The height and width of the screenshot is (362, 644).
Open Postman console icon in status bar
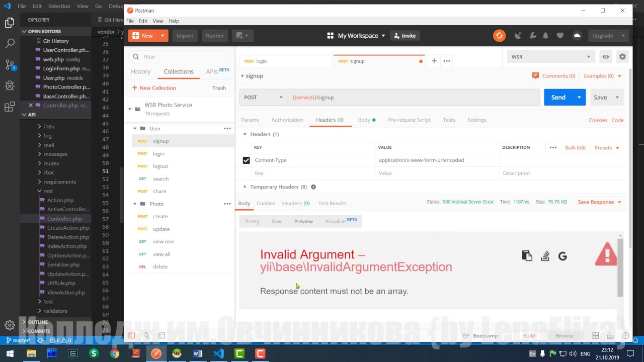(162, 335)
